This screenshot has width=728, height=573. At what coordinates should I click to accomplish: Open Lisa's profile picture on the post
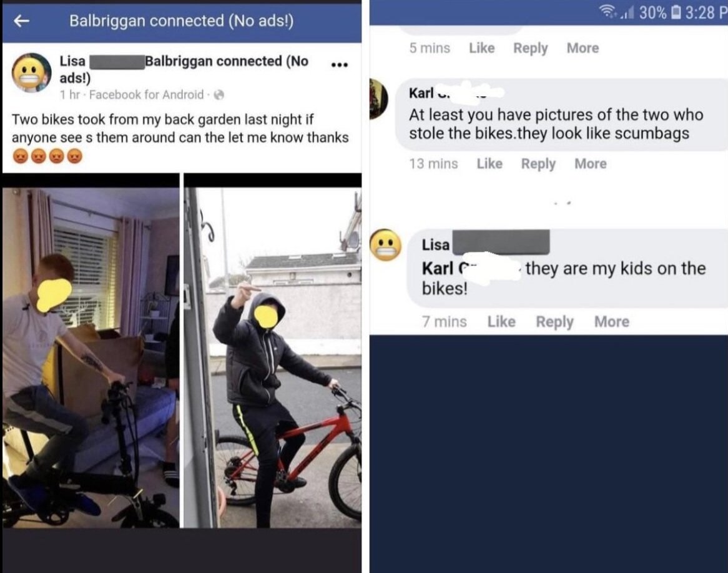pyautogui.click(x=32, y=72)
